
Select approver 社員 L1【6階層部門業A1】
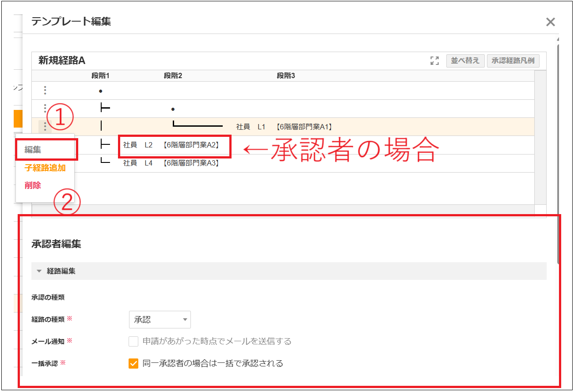(284, 127)
